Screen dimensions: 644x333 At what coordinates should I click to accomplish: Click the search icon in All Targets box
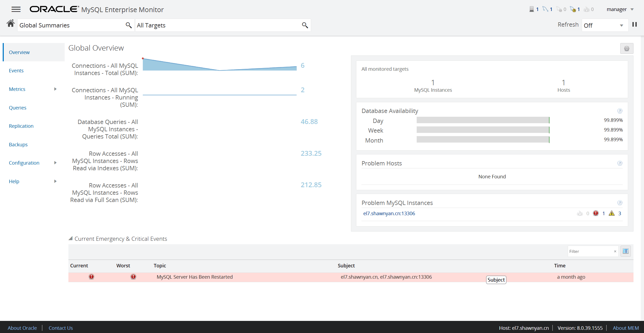[305, 25]
